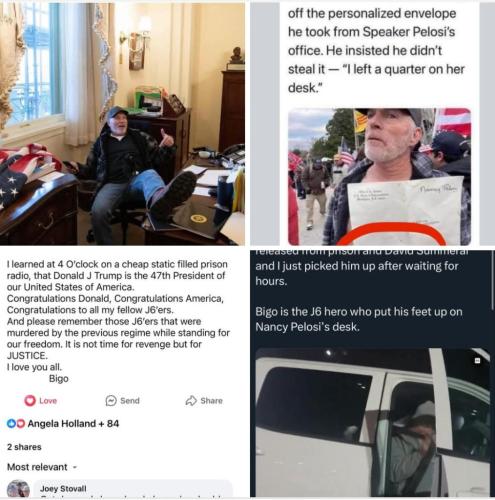The height and width of the screenshot is (500, 495).
Task: Click the red Love heart icon
Action: pyautogui.click(x=30, y=400)
